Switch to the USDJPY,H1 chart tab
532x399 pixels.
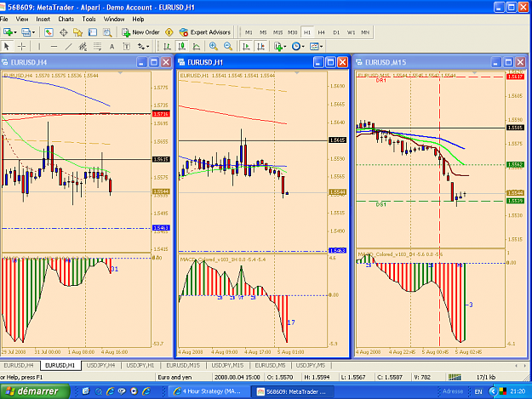[x=140, y=365]
